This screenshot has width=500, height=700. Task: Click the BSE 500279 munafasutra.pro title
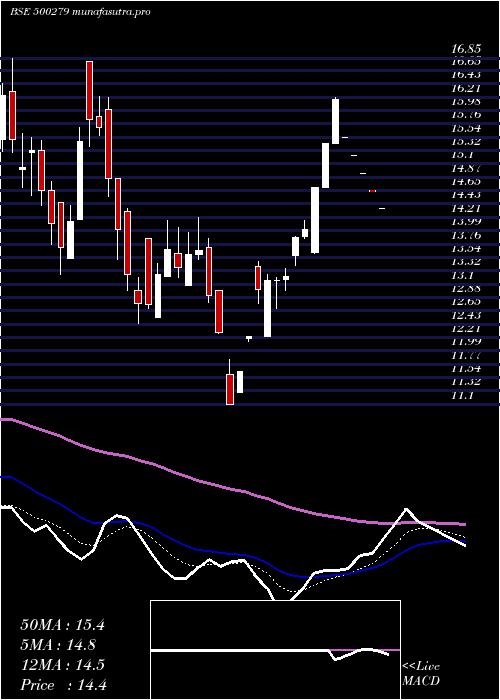coord(80,12)
